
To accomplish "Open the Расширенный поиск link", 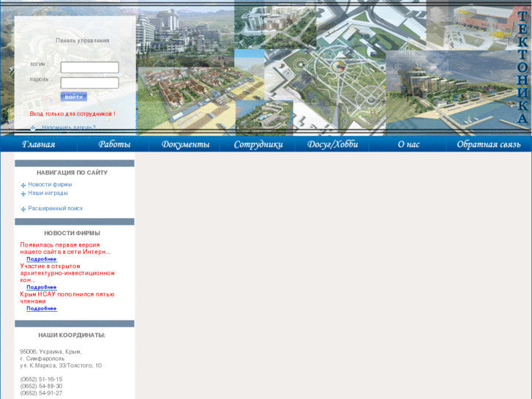I will click(56, 208).
